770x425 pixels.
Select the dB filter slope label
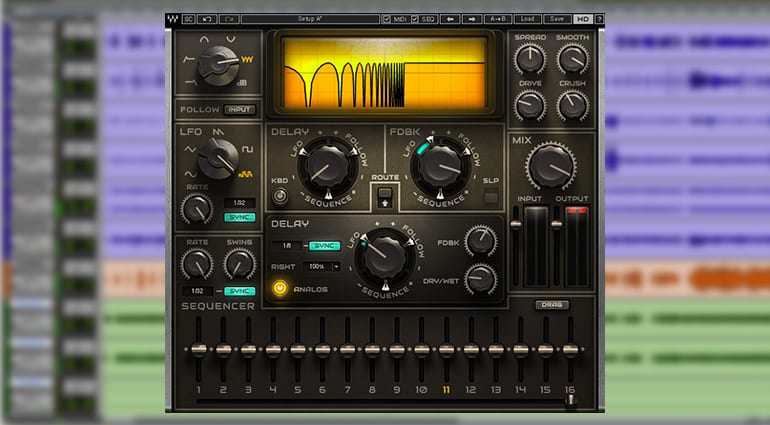(x=242, y=83)
